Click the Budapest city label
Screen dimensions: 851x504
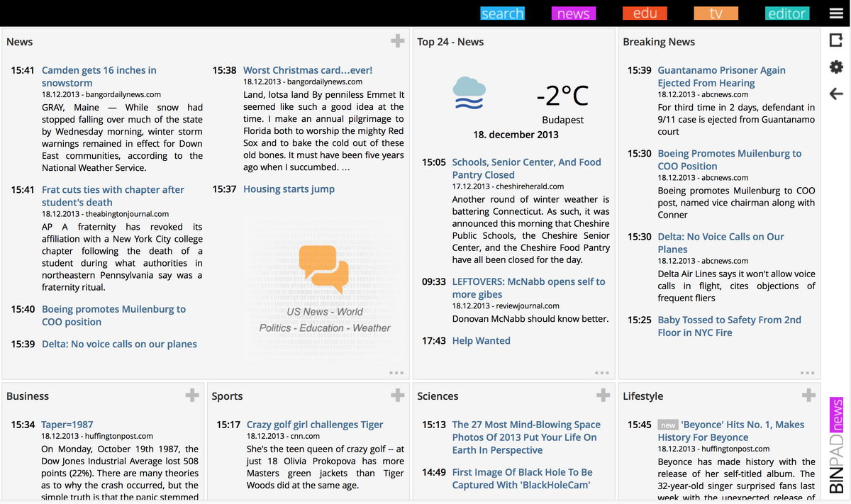pyautogui.click(x=563, y=120)
